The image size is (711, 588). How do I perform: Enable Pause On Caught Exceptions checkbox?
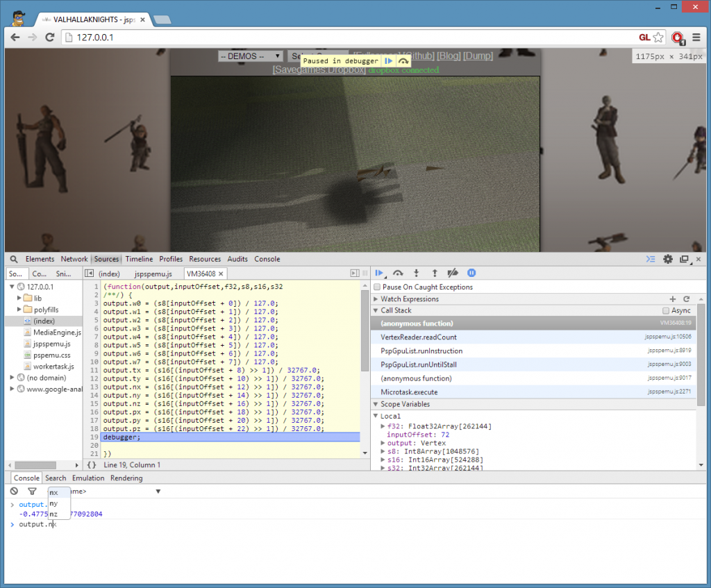coord(377,287)
